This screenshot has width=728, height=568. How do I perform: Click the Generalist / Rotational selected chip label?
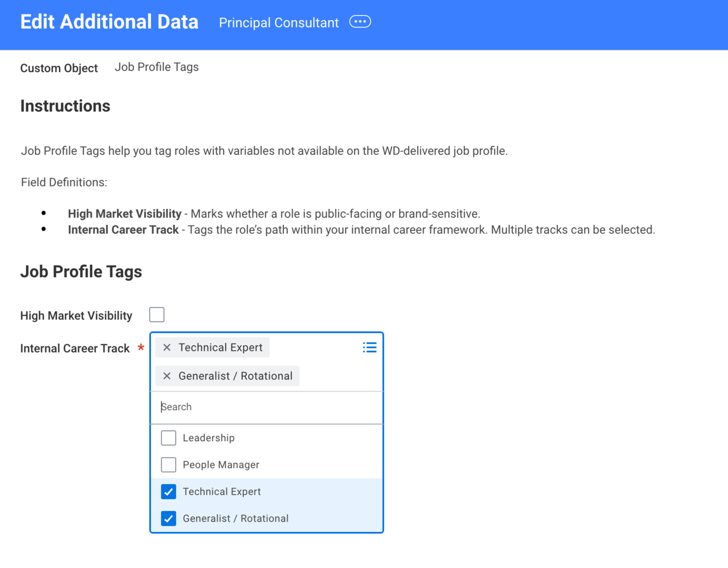pyautogui.click(x=236, y=376)
